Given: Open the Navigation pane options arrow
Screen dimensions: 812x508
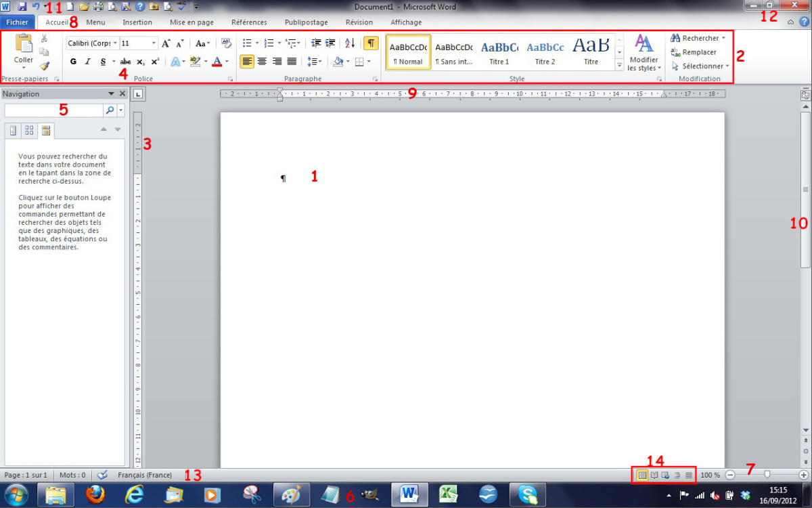Looking at the screenshot, I should (111, 94).
